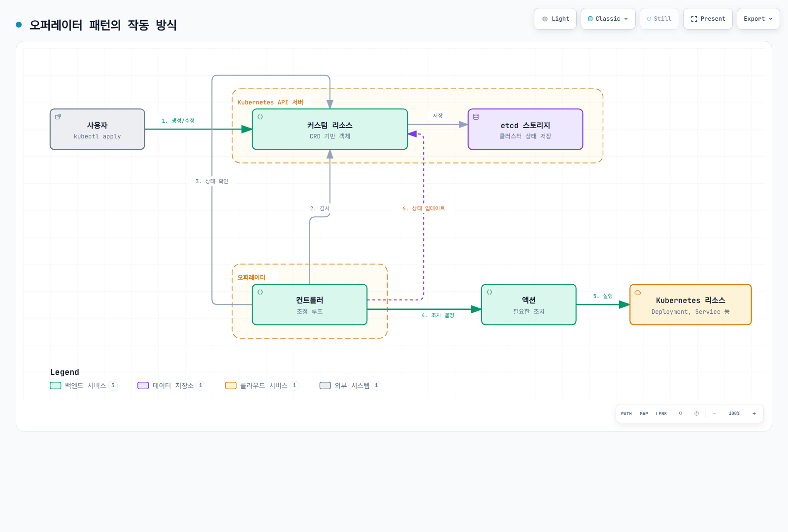
Task: Click the 외부 시스템 legend swatch
Action: point(325,386)
